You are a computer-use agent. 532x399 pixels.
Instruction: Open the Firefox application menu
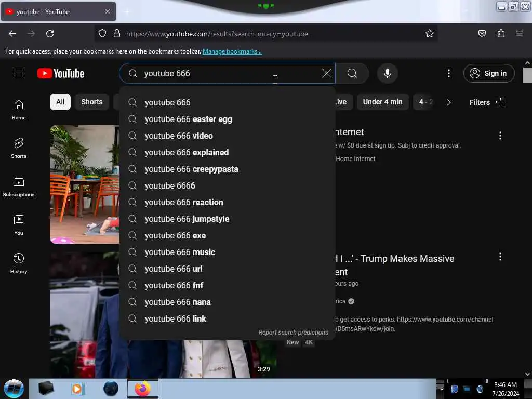click(x=519, y=33)
